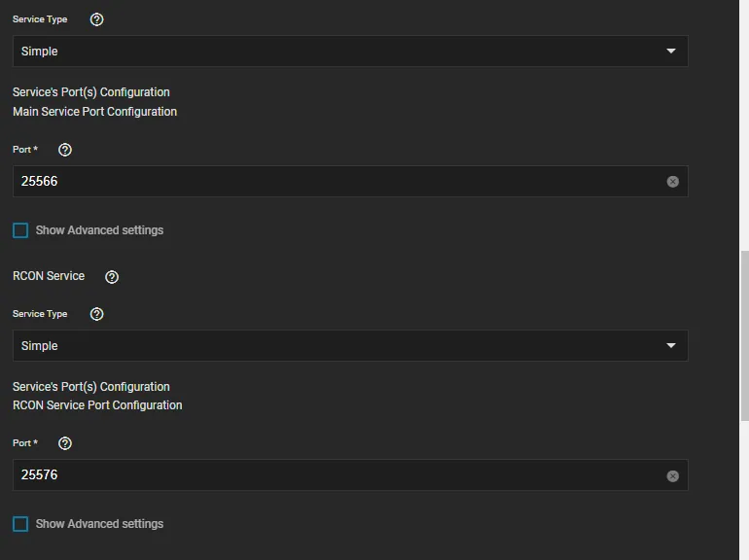Clear the 25576 port field with the X icon
The width and height of the screenshot is (749, 560).
point(672,476)
